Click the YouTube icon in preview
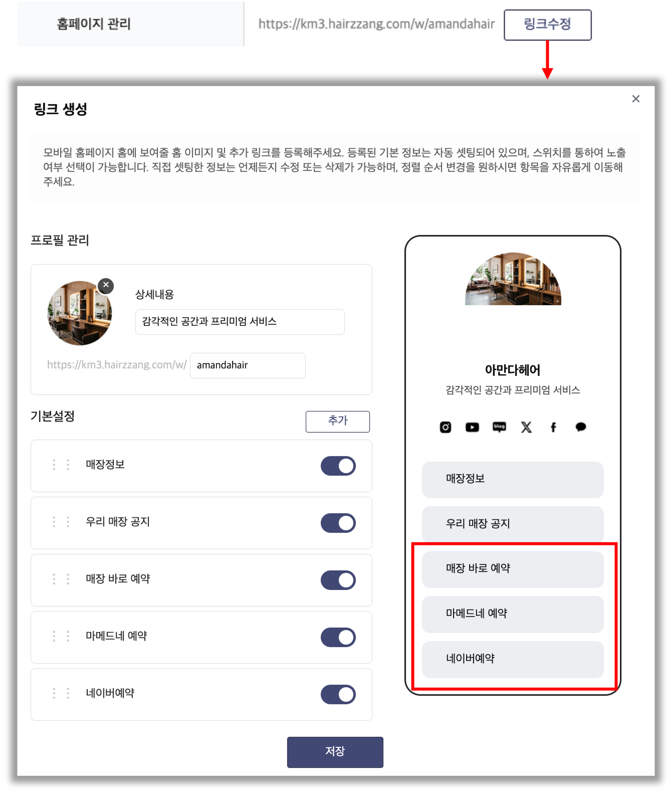Screen dimensions: 672x793 472,427
